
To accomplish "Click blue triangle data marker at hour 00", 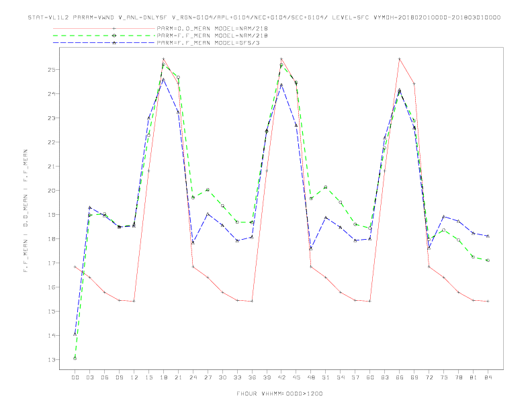I will point(75,334).
